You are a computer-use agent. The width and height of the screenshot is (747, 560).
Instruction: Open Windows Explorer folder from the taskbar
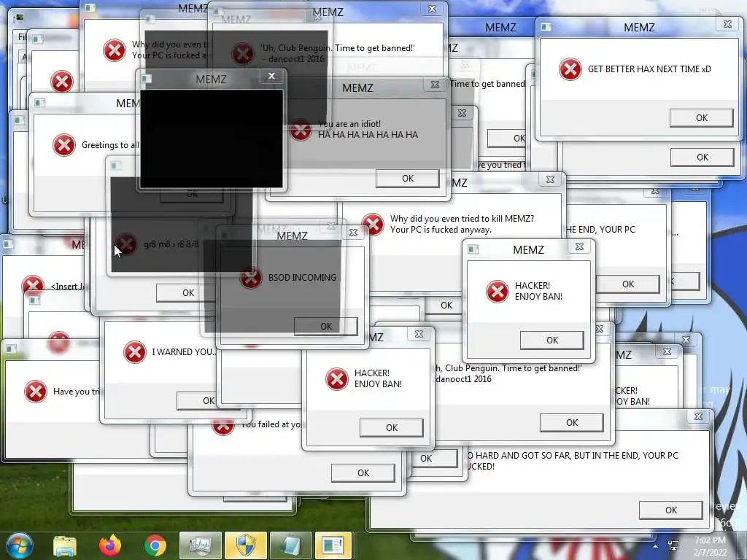(65, 545)
